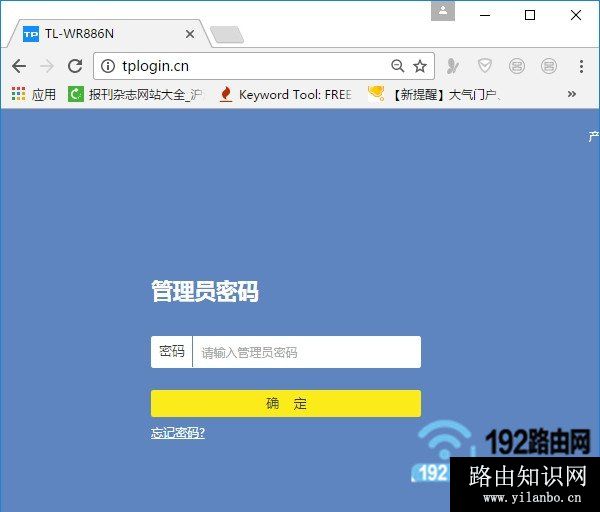Open the 【新提醒】大气门户 bookmark
This screenshot has width=600, height=512.
pos(434,94)
